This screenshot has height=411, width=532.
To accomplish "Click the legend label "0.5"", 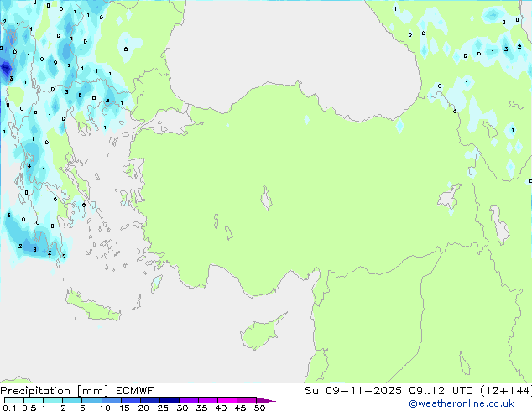I will click(29, 408).
